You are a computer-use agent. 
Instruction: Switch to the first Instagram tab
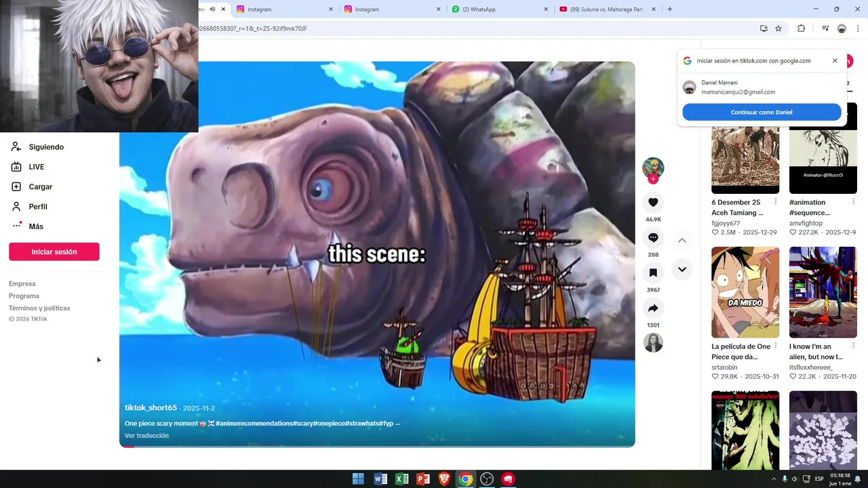pyautogui.click(x=285, y=9)
